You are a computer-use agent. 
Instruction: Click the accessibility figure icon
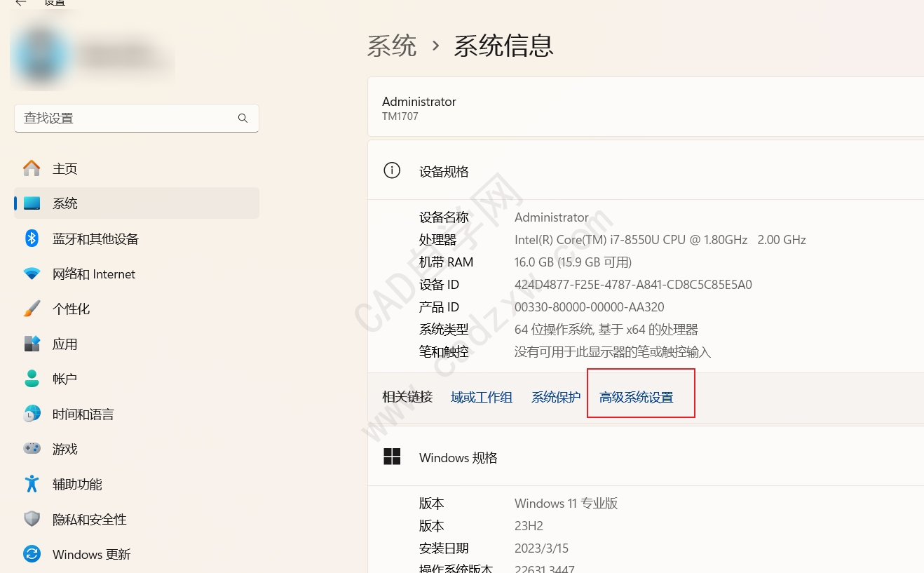[32, 484]
